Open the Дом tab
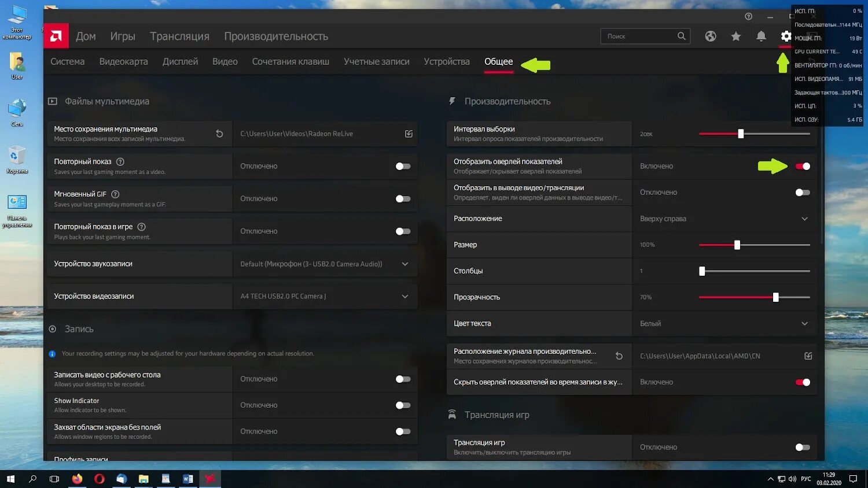This screenshot has height=488, width=868. 86,36
